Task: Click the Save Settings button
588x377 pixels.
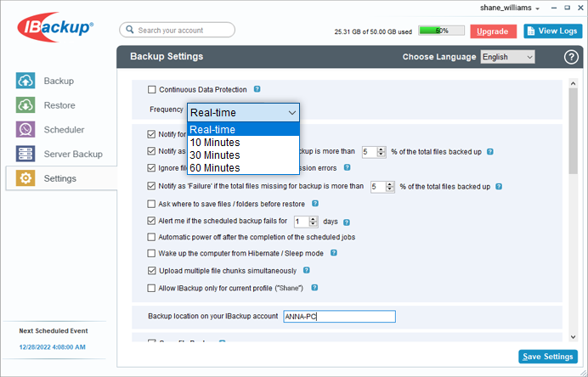Action: [547, 357]
